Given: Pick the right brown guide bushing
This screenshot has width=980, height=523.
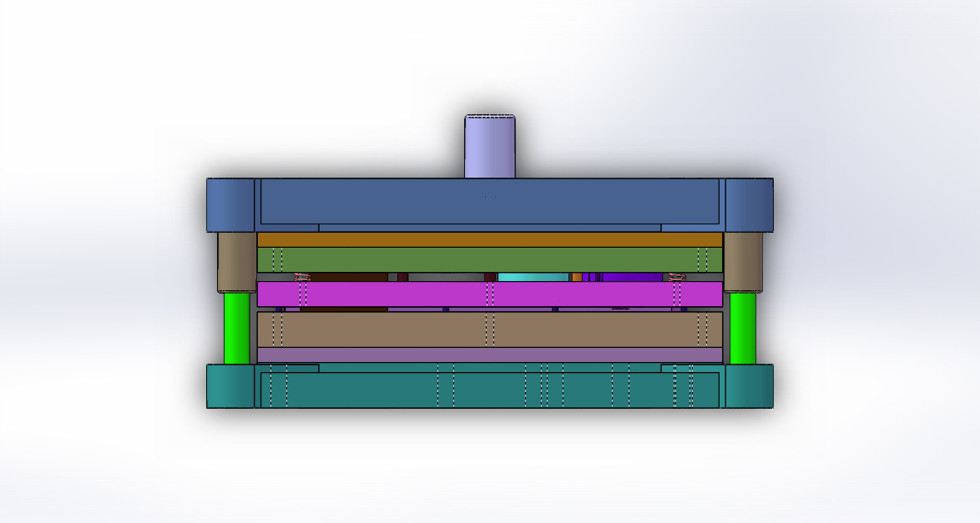Looking at the screenshot, I should pyautogui.click(x=743, y=263).
